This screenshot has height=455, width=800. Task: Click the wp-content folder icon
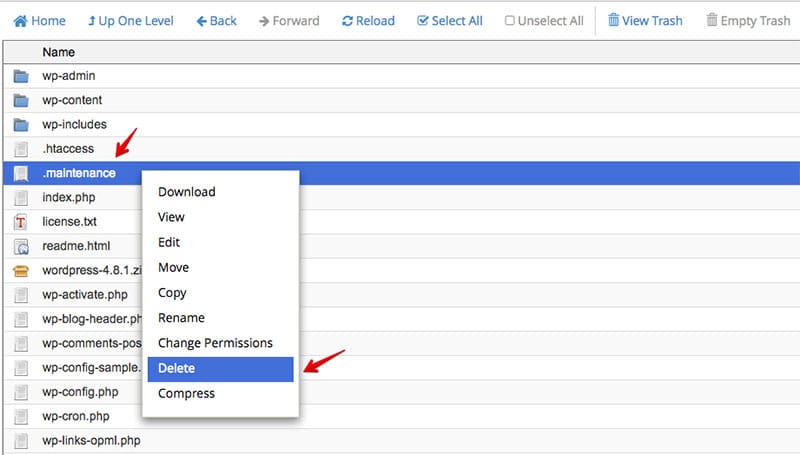point(21,100)
